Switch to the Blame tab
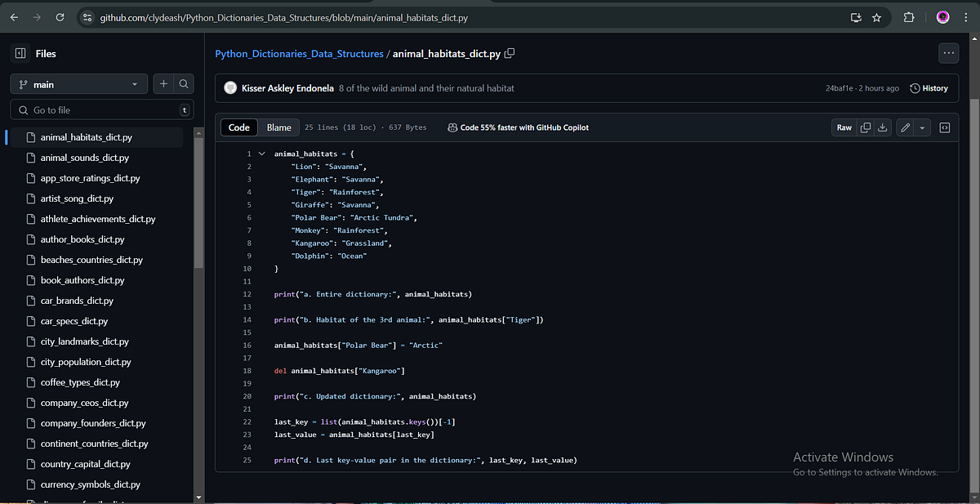The image size is (980, 504). click(279, 127)
